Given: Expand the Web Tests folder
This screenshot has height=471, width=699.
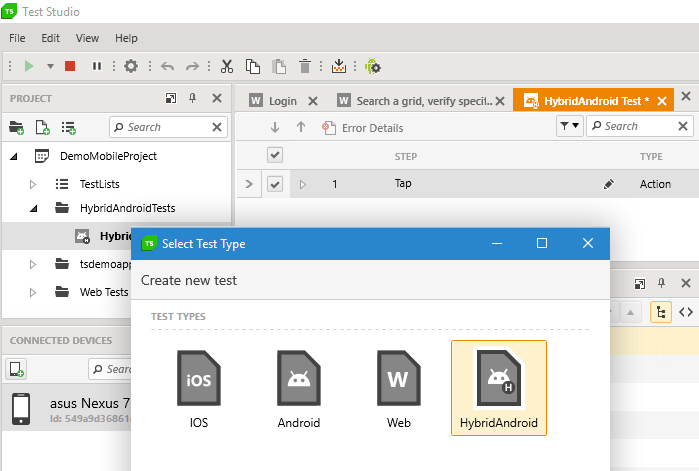Looking at the screenshot, I should (33, 293).
